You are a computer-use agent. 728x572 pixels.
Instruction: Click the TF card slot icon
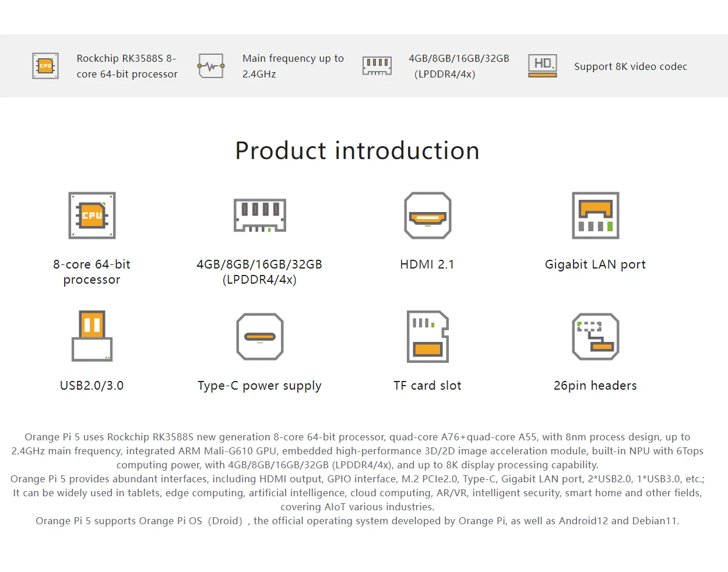[428, 337]
